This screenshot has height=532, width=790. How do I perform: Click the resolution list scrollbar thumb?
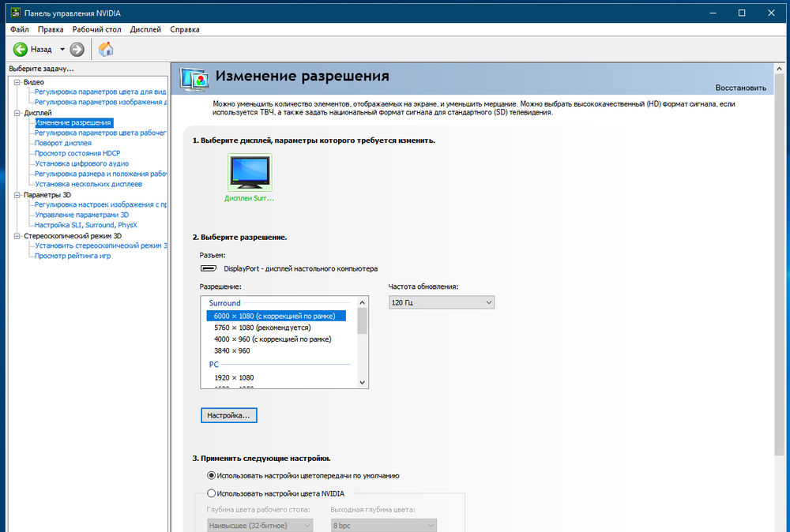click(x=363, y=321)
